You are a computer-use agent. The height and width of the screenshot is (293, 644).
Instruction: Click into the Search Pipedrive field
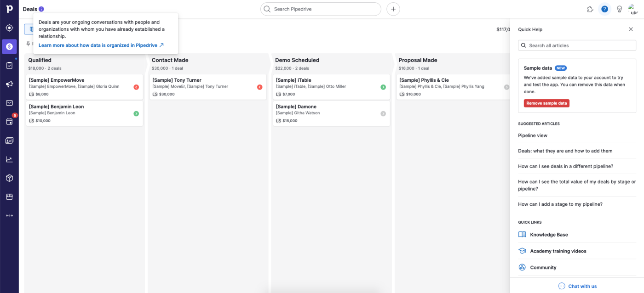(321, 9)
